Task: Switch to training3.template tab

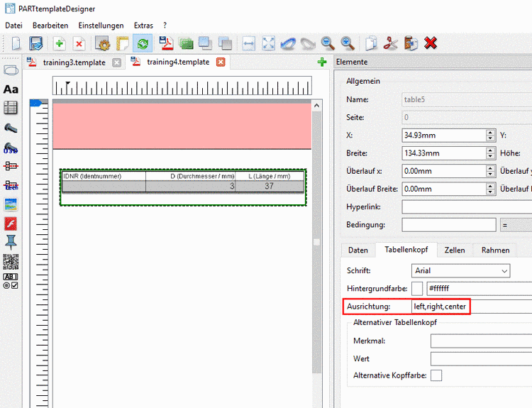Action: tap(74, 62)
